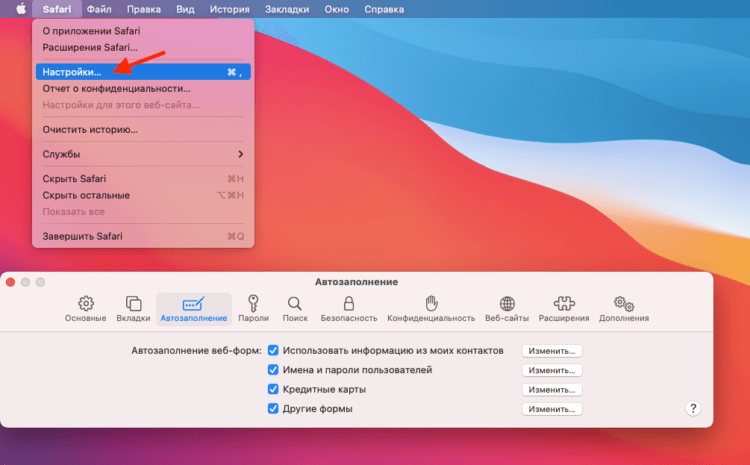Toggle Другие формы checkbox
The height and width of the screenshot is (465, 750).
point(273,409)
